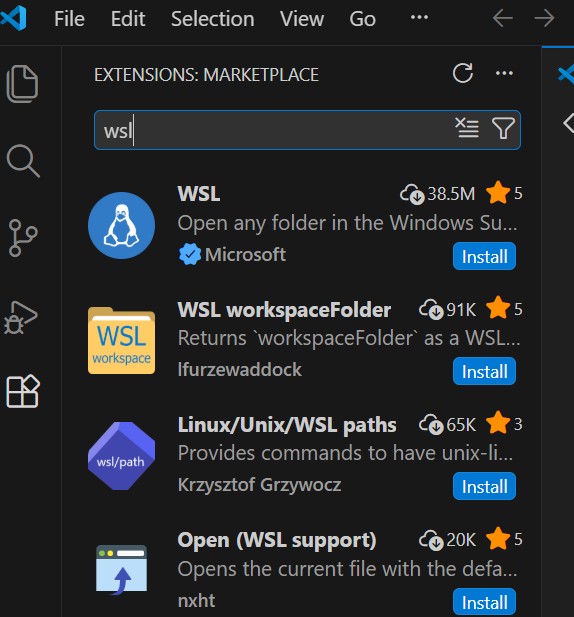Open the View menu
The image size is (574, 617).
(x=302, y=19)
